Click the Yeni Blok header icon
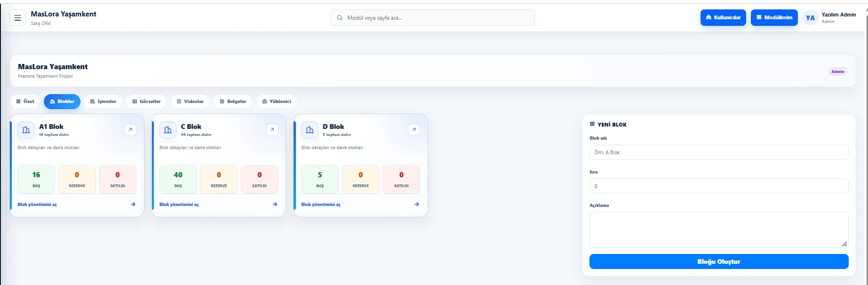 592,124
